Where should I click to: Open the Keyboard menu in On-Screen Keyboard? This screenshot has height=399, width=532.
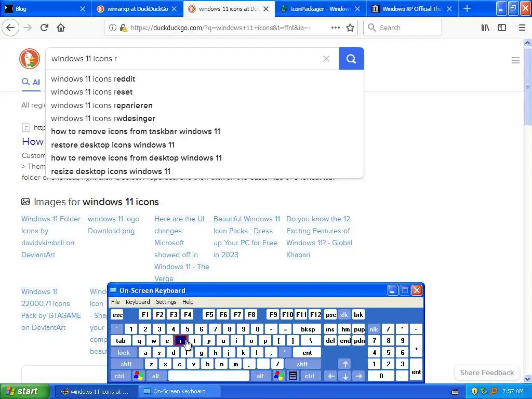pos(138,302)
